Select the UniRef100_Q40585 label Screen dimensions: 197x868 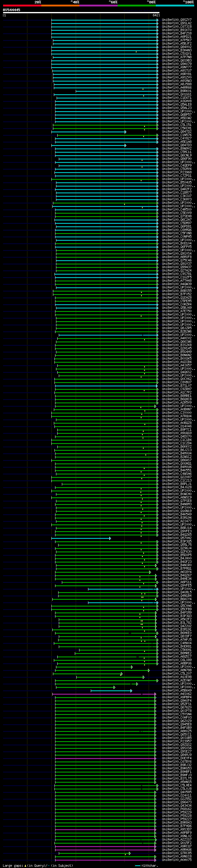(x=177, y=792)
